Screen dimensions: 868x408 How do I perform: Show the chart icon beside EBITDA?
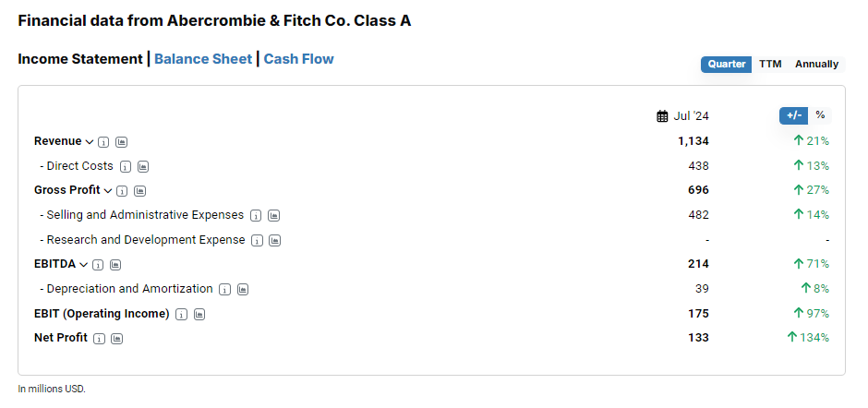coord(115,265)
